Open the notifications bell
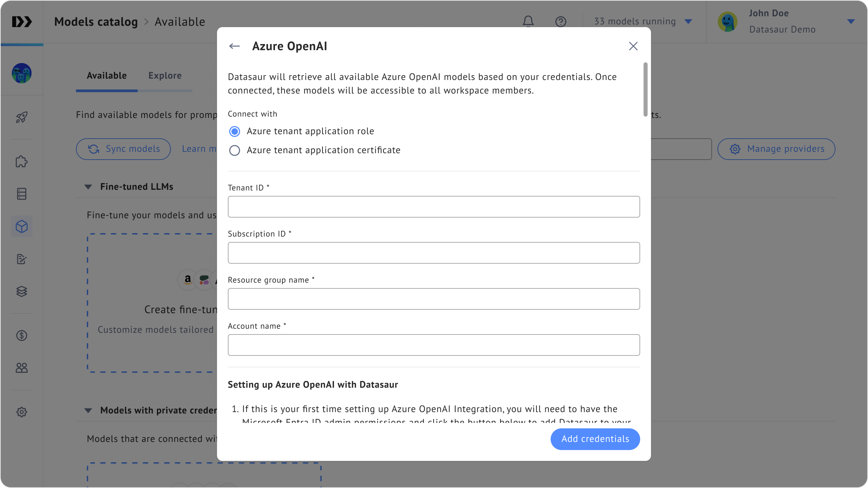 (x=528, y=21)
